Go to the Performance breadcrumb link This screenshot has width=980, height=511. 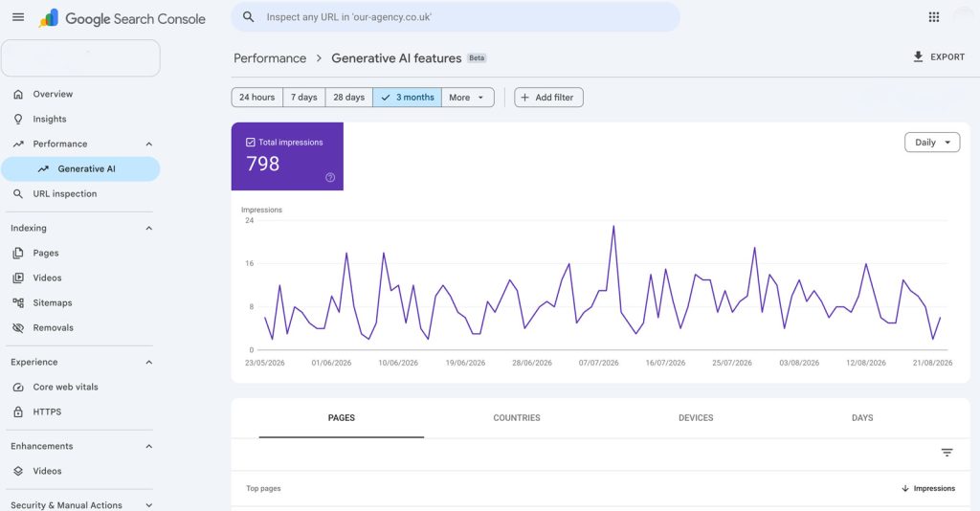tap(270, 58)
